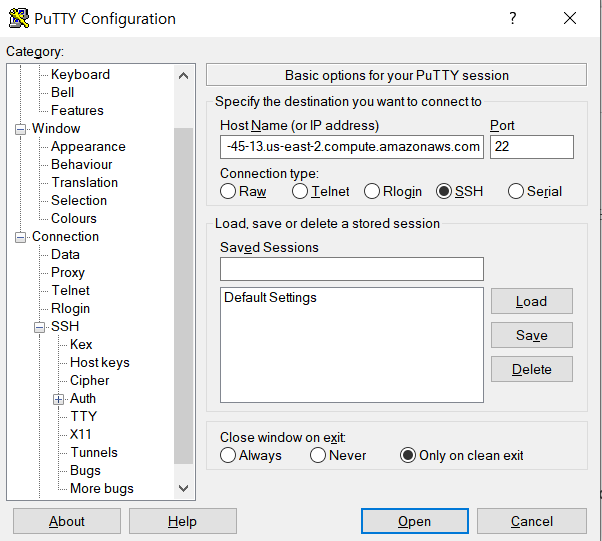Image resolution: width=602 pixels, height=541 pixels.
Task: Click the Delete session button
Action: point(532,369)
